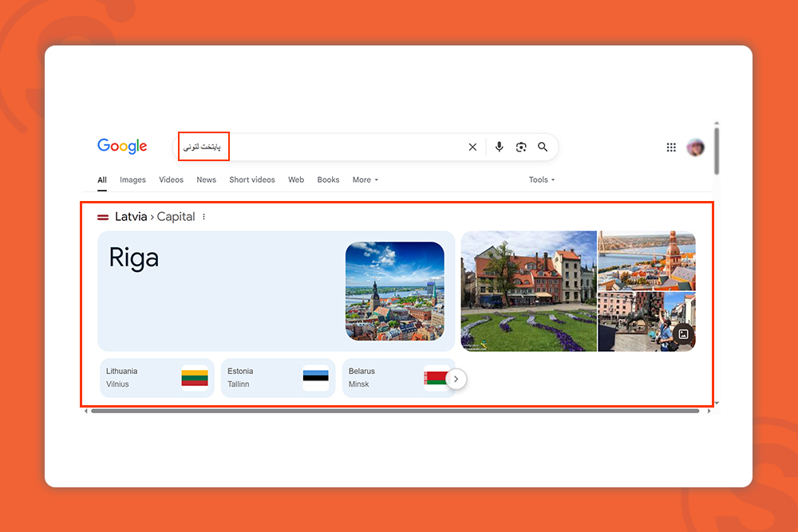The height and width of the screenshot is (532, 798).
Task: Switch to the Images tab
Action: pos(132,180)
